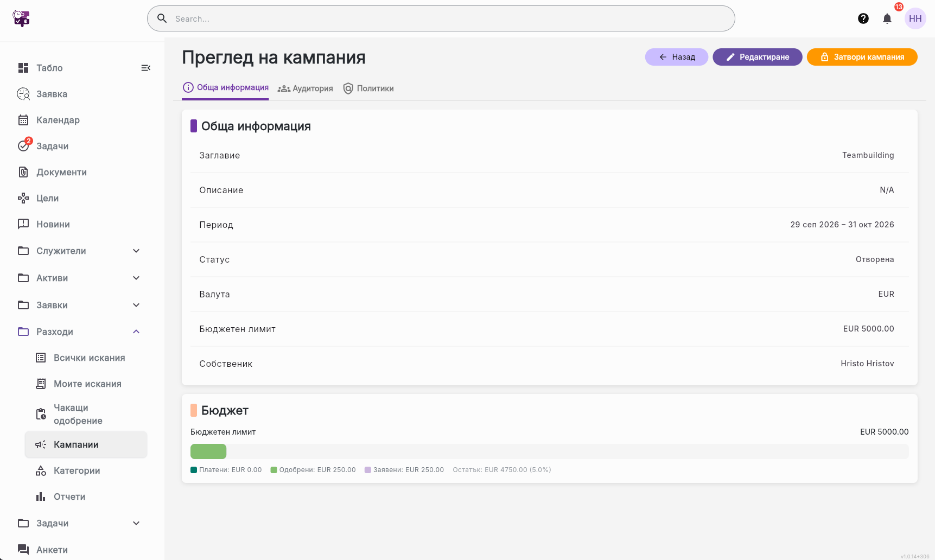This screenshot has height=560, width=935.
Task: Click the Назад back button
Action: coord(677,57)
